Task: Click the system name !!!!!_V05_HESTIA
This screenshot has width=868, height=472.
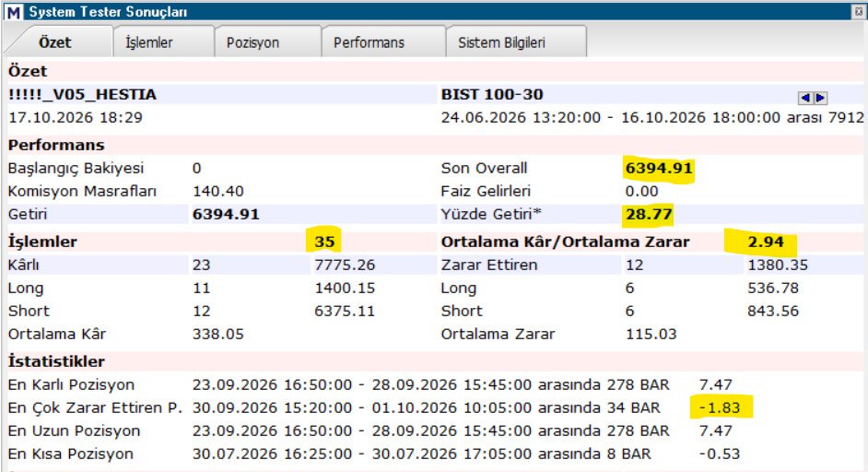Action: pyautogui.click(x=82, y=95)
